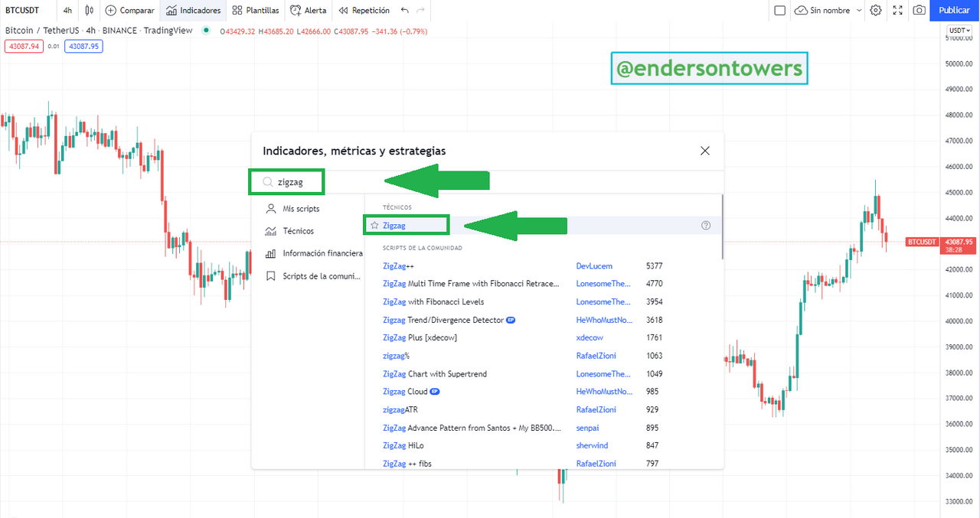Image resolution: width=980 pixels, height=518 pixels.
Task: Create an Alerta from the toolbar
Action: [308, 11]
